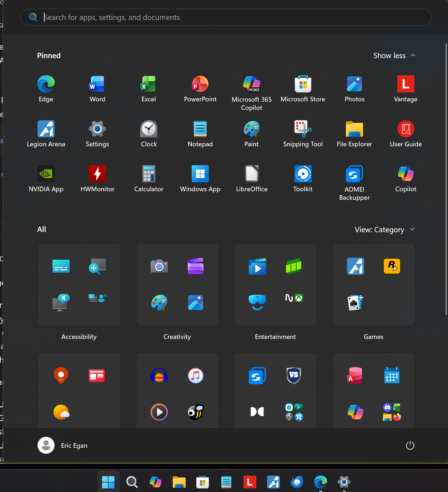
Task: Open Maps icon in the category grid
Action: 61,375
